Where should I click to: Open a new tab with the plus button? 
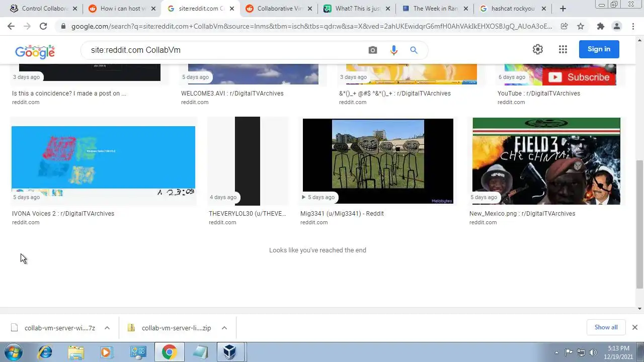[x=563, y=9]
